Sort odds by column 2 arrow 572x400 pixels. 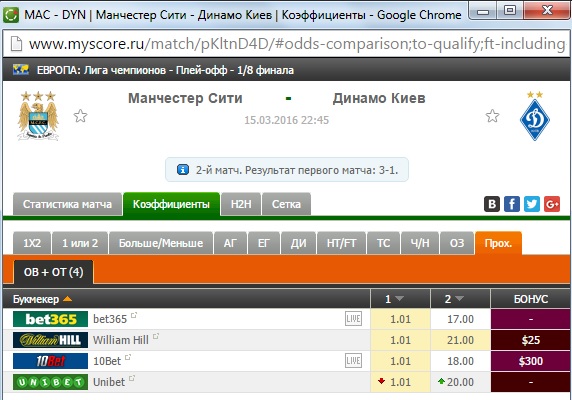[x=459, y=299]
